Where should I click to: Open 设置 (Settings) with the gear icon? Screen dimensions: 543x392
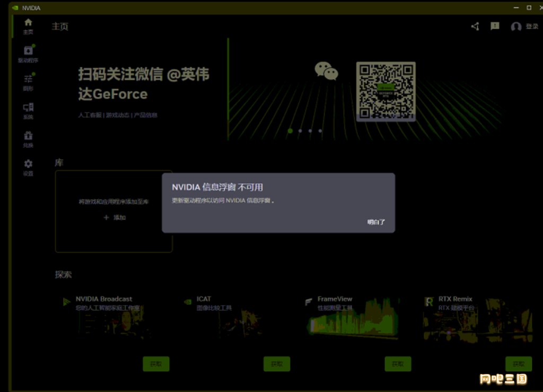pos(28,167)
